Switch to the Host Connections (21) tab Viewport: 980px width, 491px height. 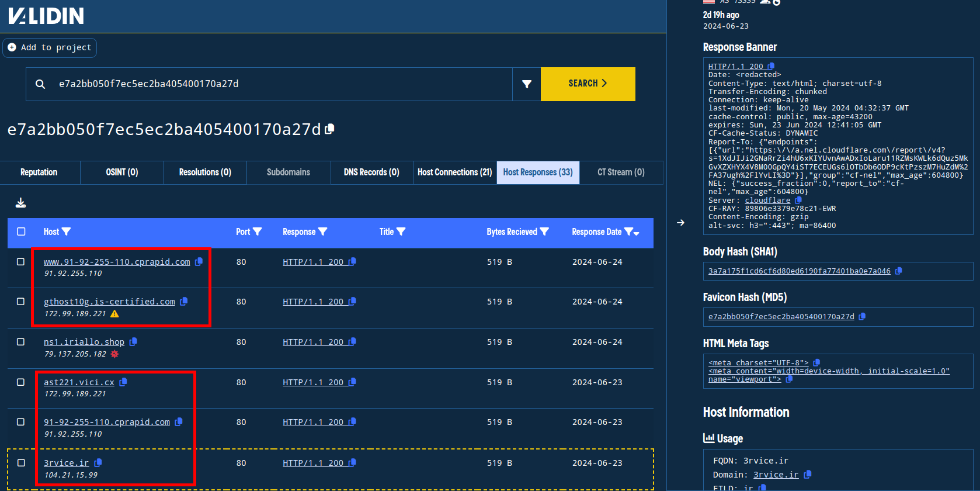(455, 172)
